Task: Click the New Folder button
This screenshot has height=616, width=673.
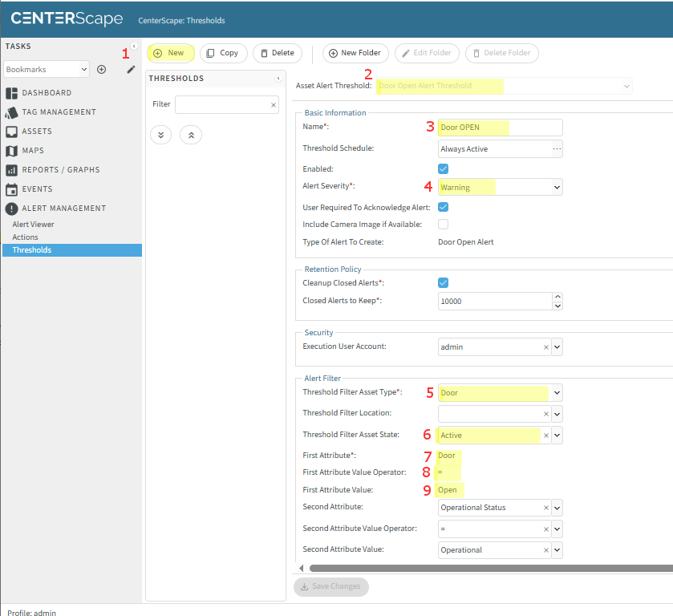Action: click(x=356, y=53)
